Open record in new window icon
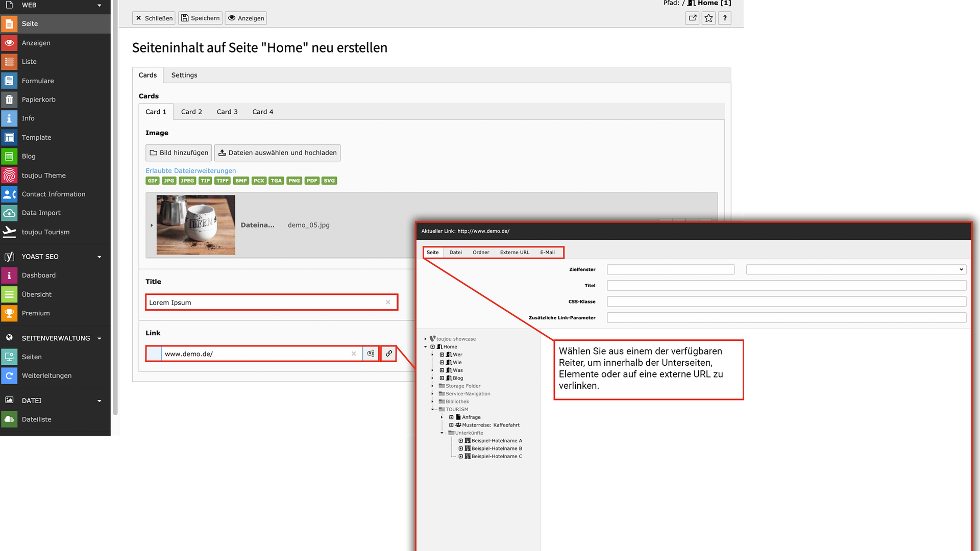This screenshot has height=551, width=980. [x=692, y=18]
